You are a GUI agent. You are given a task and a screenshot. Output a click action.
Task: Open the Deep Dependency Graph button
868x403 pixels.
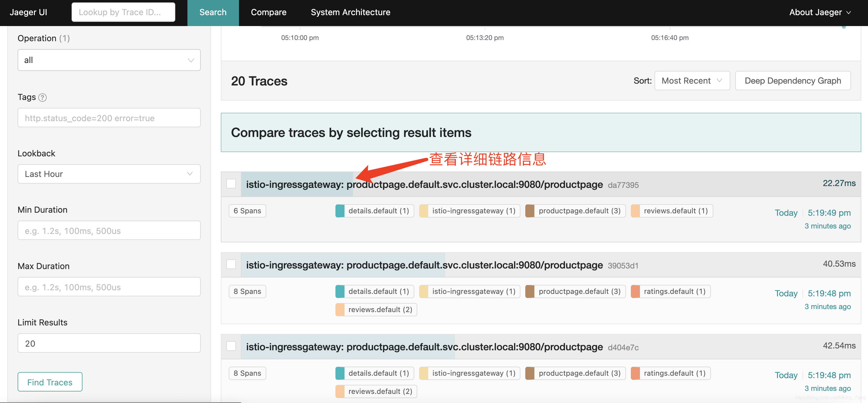(792, 81)
